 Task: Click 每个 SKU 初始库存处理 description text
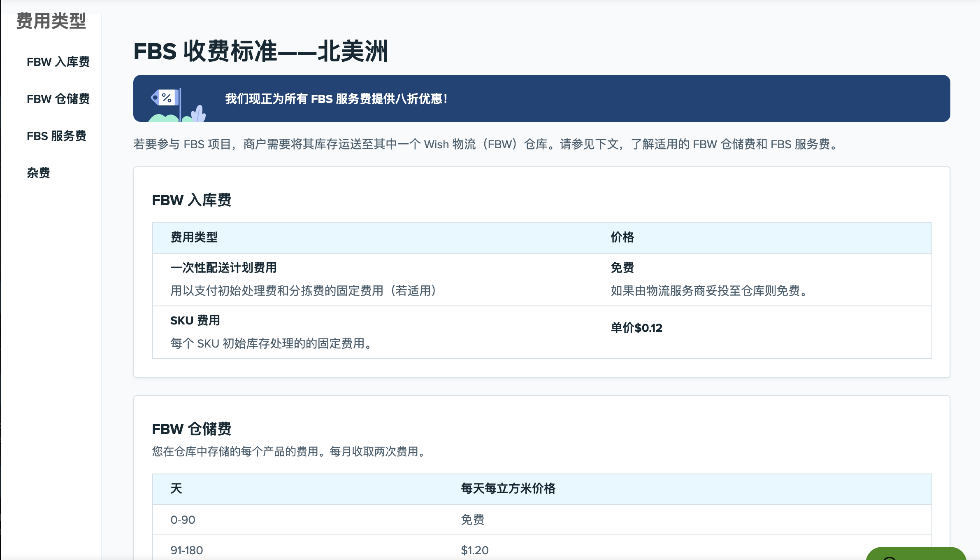tap(272, 343)
